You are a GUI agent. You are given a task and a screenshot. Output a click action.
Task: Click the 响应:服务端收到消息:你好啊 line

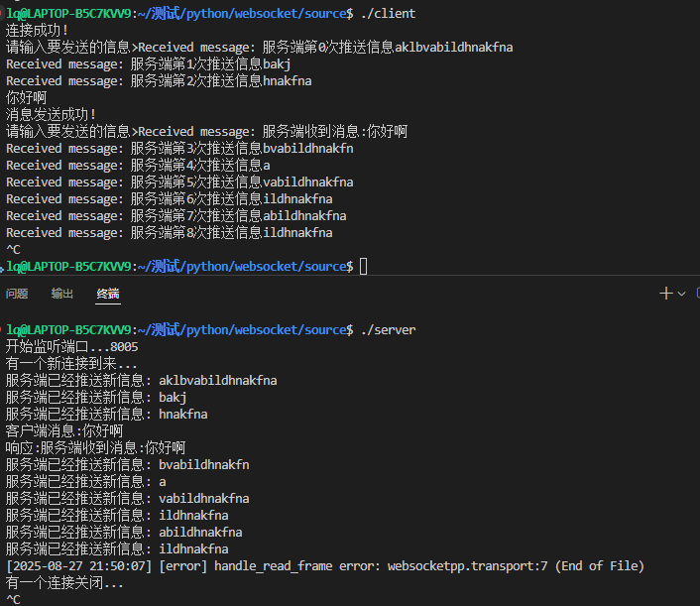tap(95, 448)
